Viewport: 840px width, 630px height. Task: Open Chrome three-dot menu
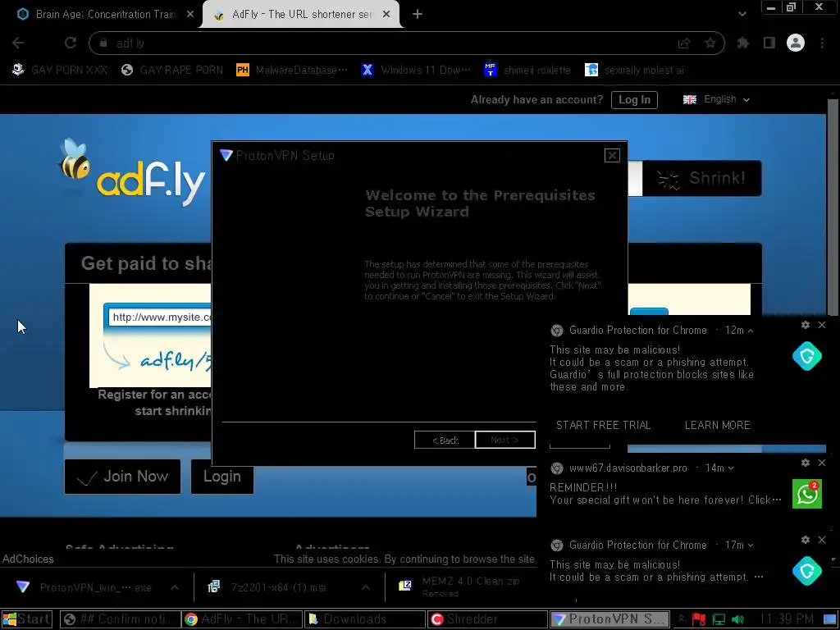(x=822, y=43)
